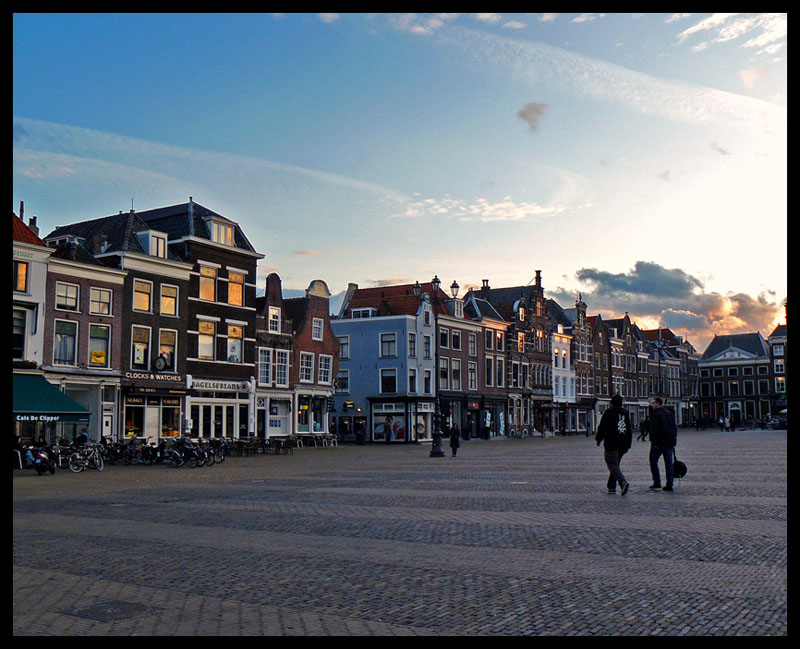Select the lone pedestrian near the lamp post
The image size is (800, 649).
[454, 438]
